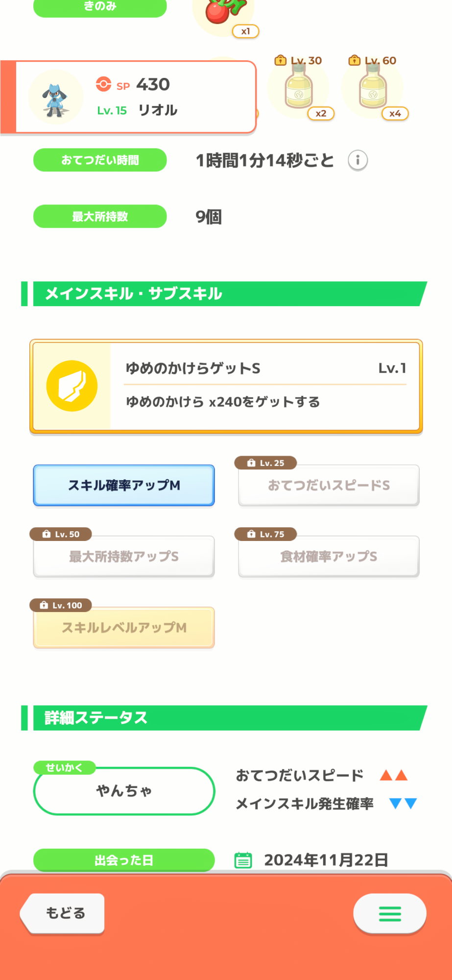The width and height of the screenshot is (452, 980).
Task: Tap the blue main skill down arrows
Action: click(x=403, y=804)
